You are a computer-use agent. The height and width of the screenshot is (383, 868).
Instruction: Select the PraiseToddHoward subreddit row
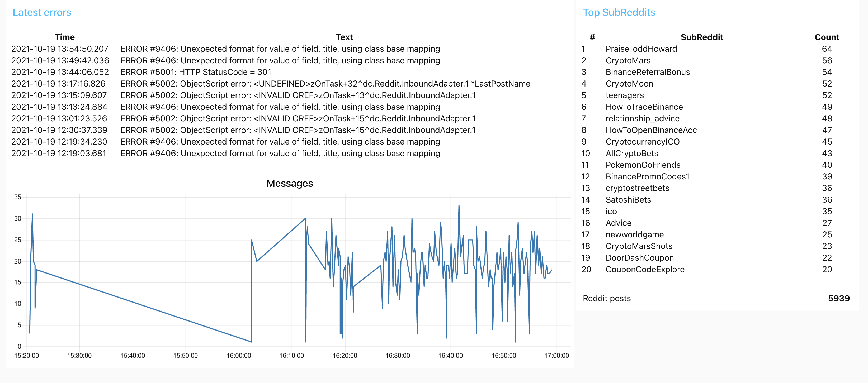[x=641, y=49]
